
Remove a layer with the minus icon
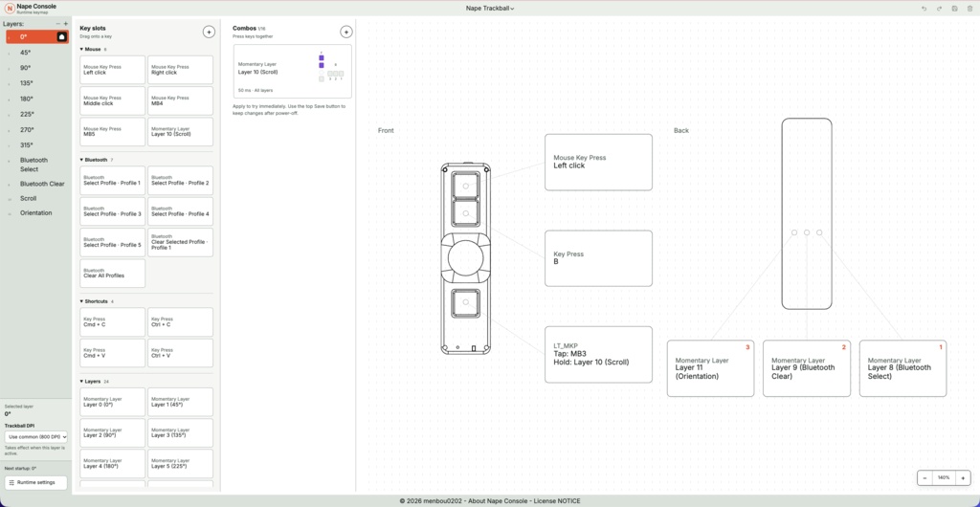point(58,24)
